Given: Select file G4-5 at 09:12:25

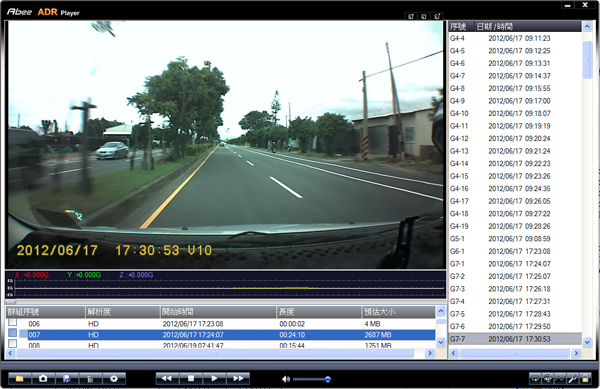Looking at the screenshot, I should [515, 51].
